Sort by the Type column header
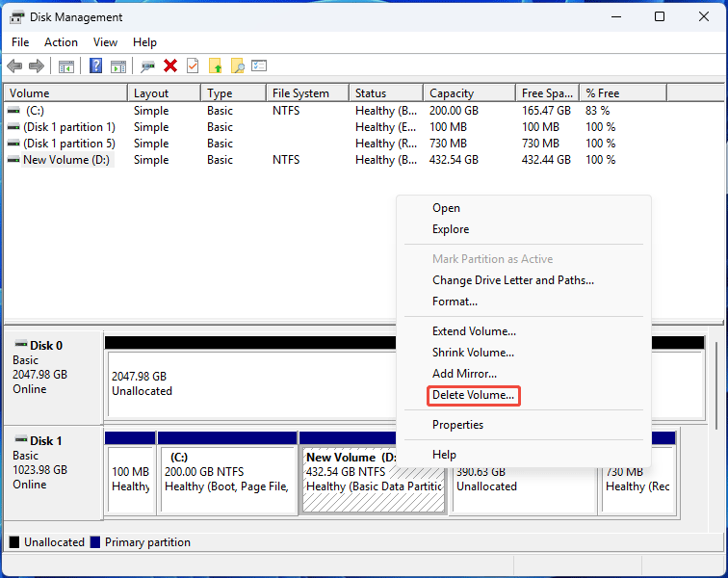This screenshot has height=578, width=728. pos(234,93)
